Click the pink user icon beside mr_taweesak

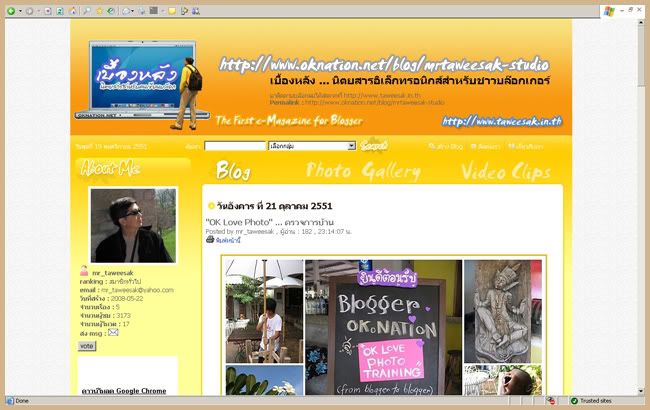pyautogui.click(x=84, y=272)
